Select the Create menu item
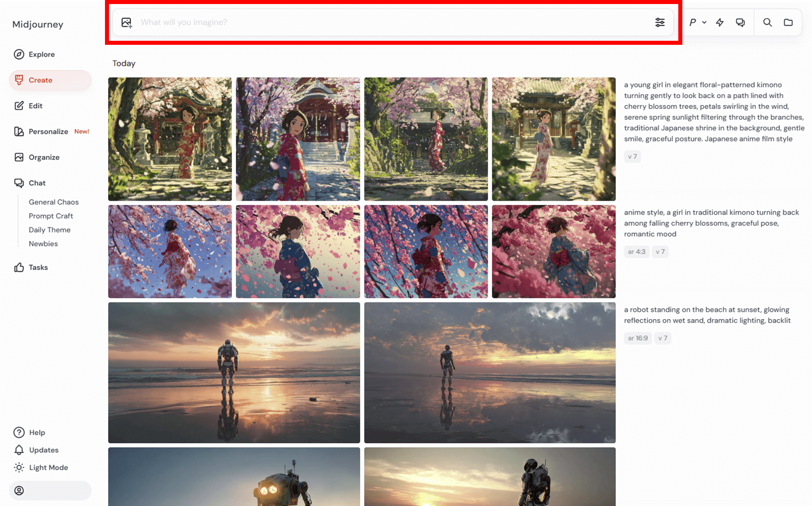 pos(50,80)
